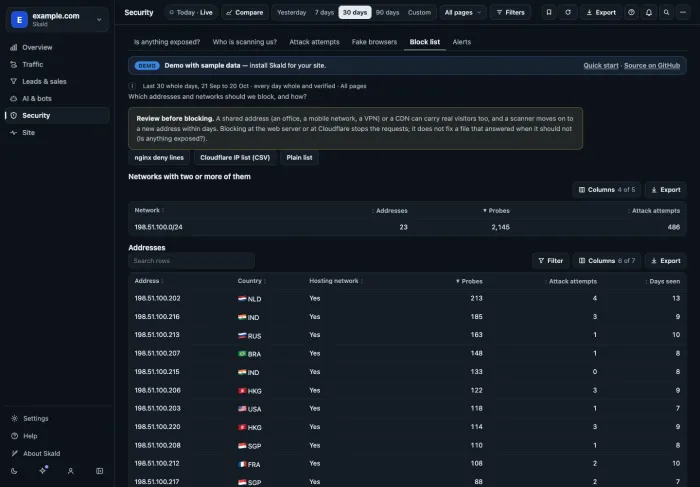Toggle the Compare button
The width and height of the screenshot is (700, 487).
[245, 12]
